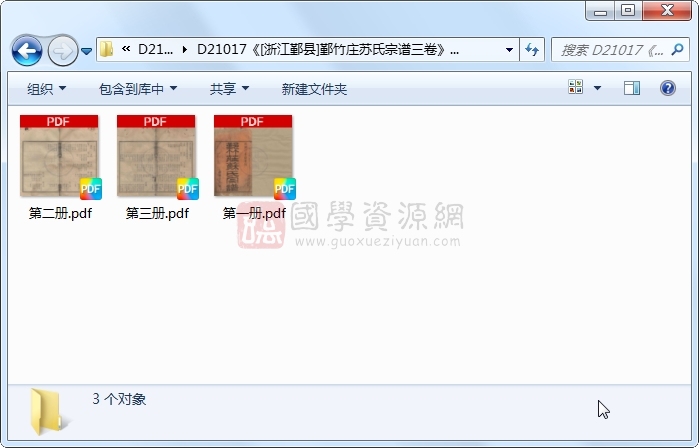Click the PDF badge on 第一册.pdf
The image size is (699, 448).
coord(285,188)
